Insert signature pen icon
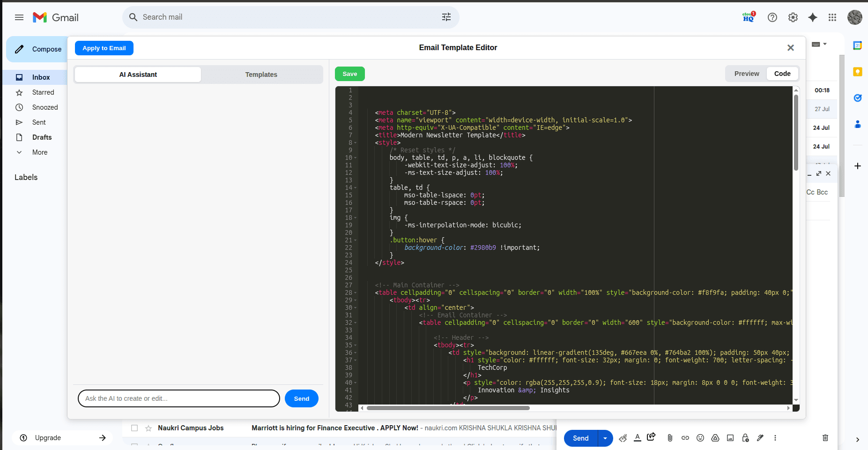 760,438
